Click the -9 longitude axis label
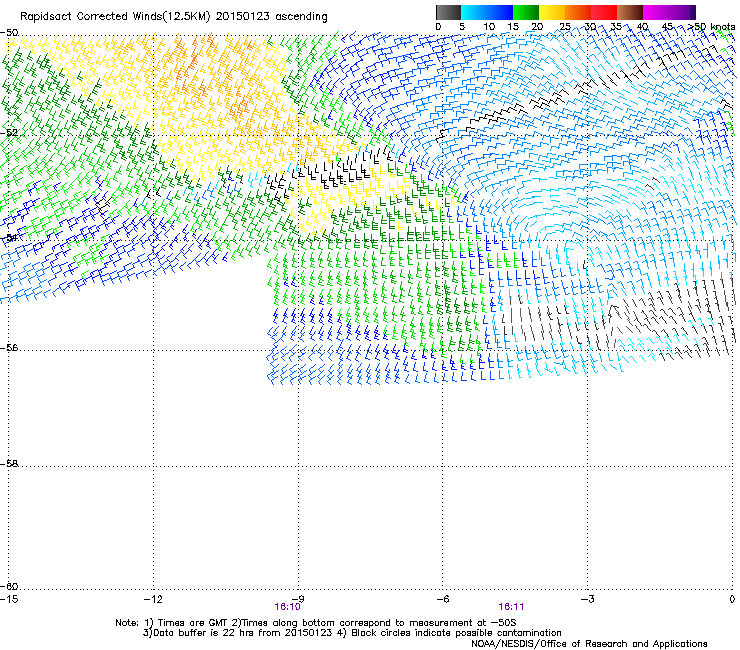Image resolution: width=740 pixels, height=650 pixels. (298, 599)
